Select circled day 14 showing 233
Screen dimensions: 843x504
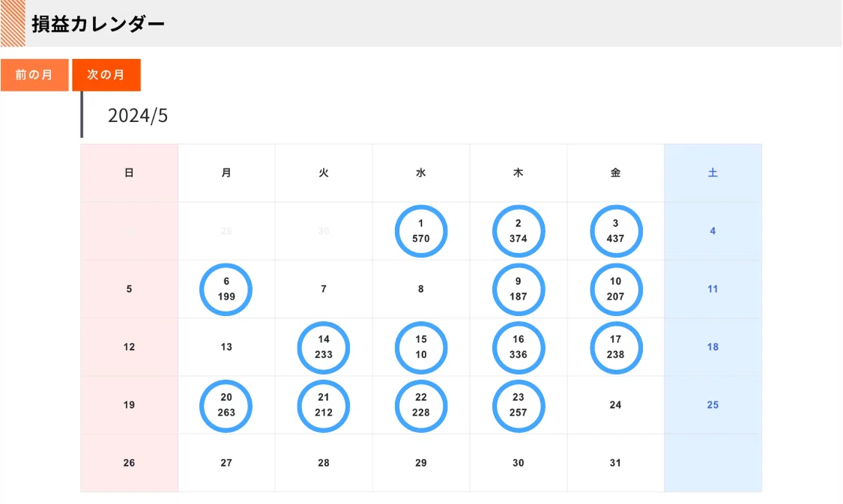[324, 347]
